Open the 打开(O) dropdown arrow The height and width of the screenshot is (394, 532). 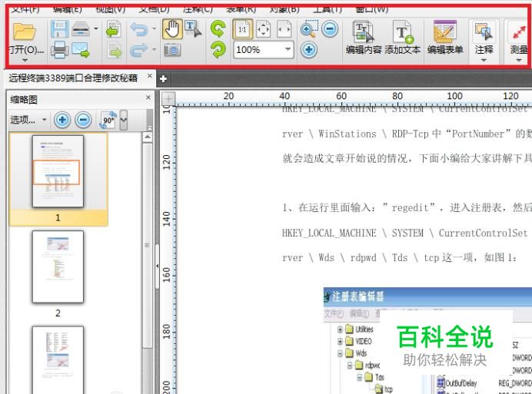(25, 61)
